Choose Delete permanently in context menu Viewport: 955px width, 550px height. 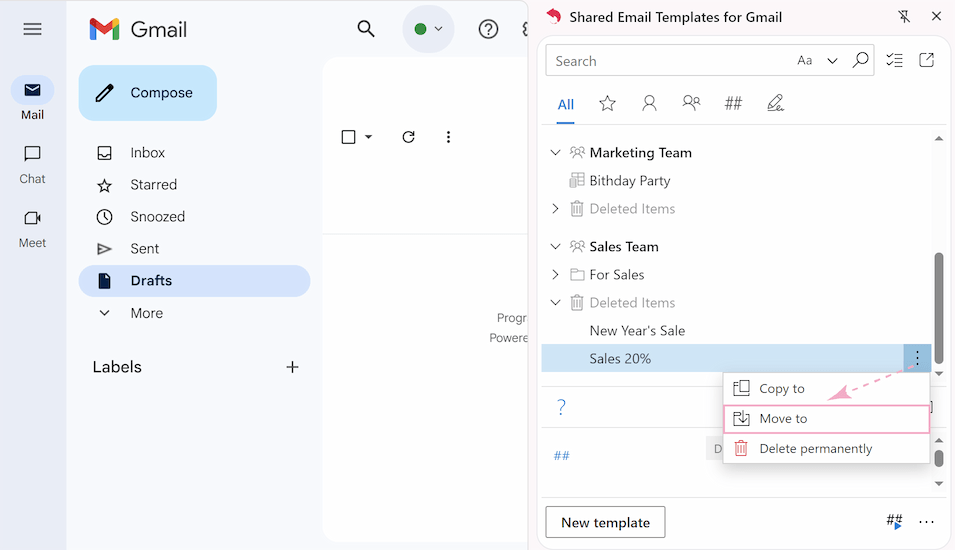(x=826, y=448)
